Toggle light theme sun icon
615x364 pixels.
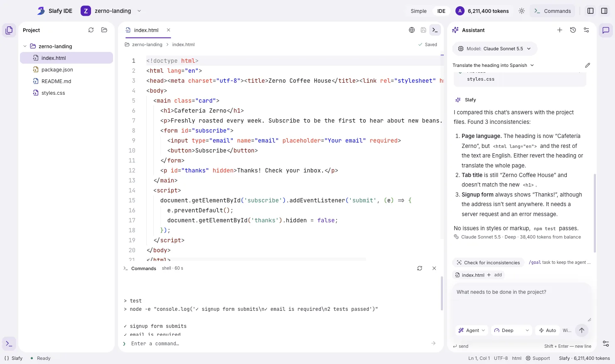click(522, 11)
